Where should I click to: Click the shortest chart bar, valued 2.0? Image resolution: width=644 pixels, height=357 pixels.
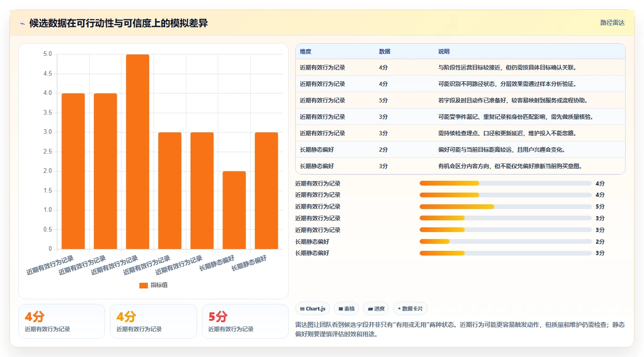234,210
